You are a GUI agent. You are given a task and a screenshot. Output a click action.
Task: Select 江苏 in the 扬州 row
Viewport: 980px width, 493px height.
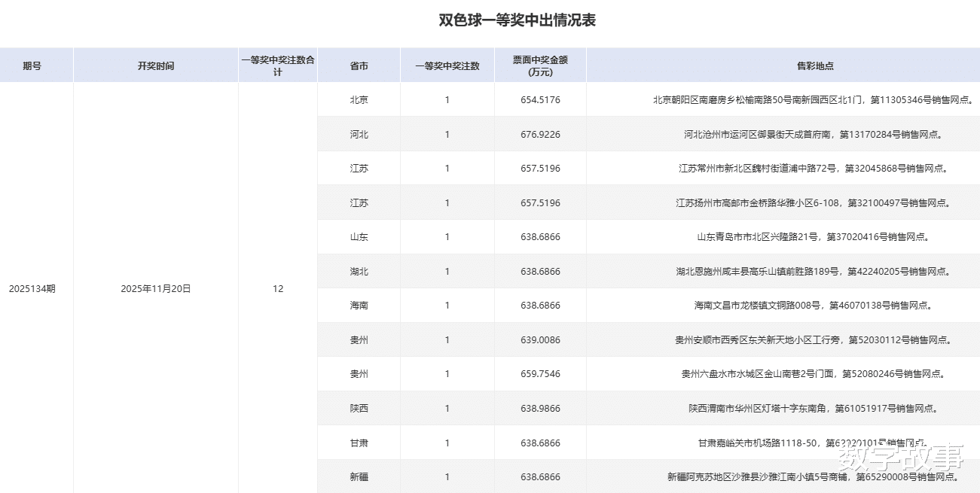[x=359, y=202]
